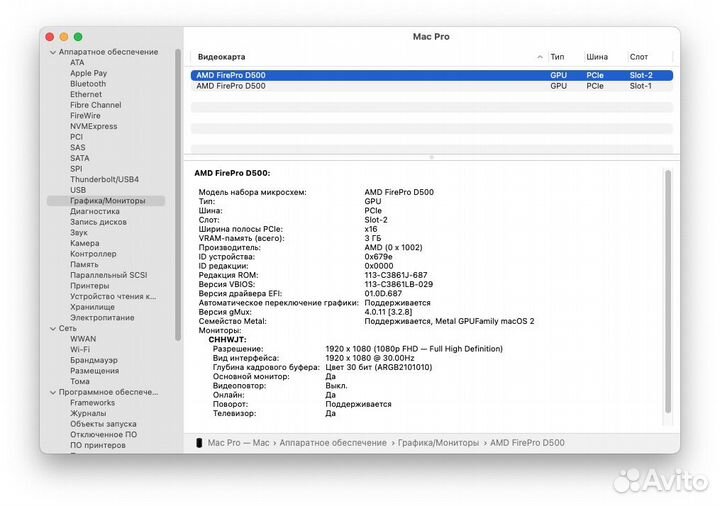Open Размещения entry
The height and width of the screenshot is (506, 720).
click(95, 371)
